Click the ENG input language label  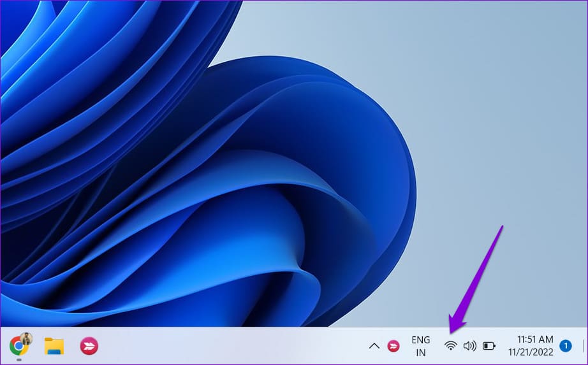point(421,340)
